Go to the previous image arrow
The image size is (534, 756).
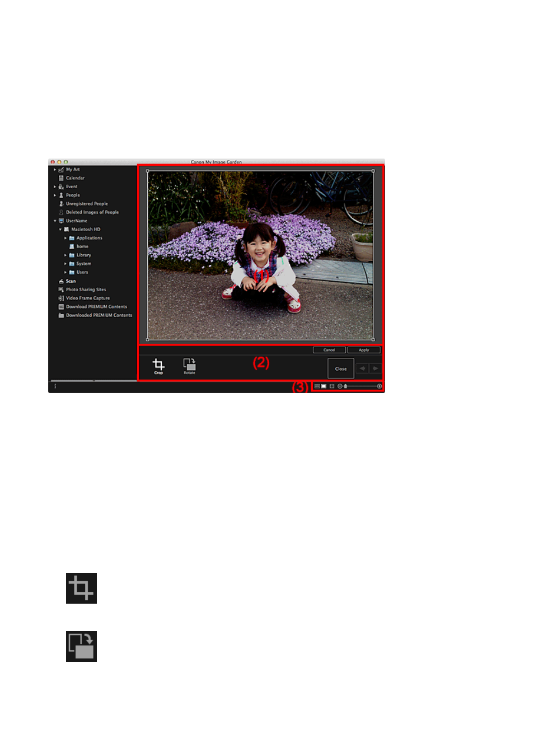click(362, 368)
